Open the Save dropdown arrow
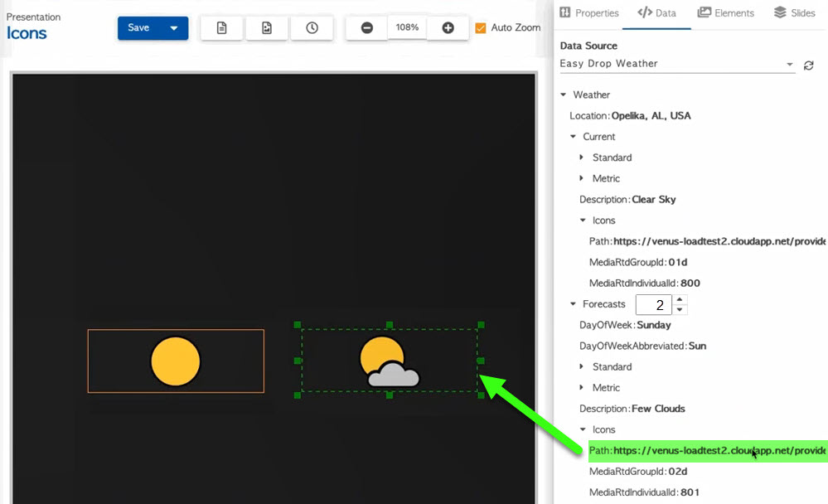828x504 pixels. 174,28
